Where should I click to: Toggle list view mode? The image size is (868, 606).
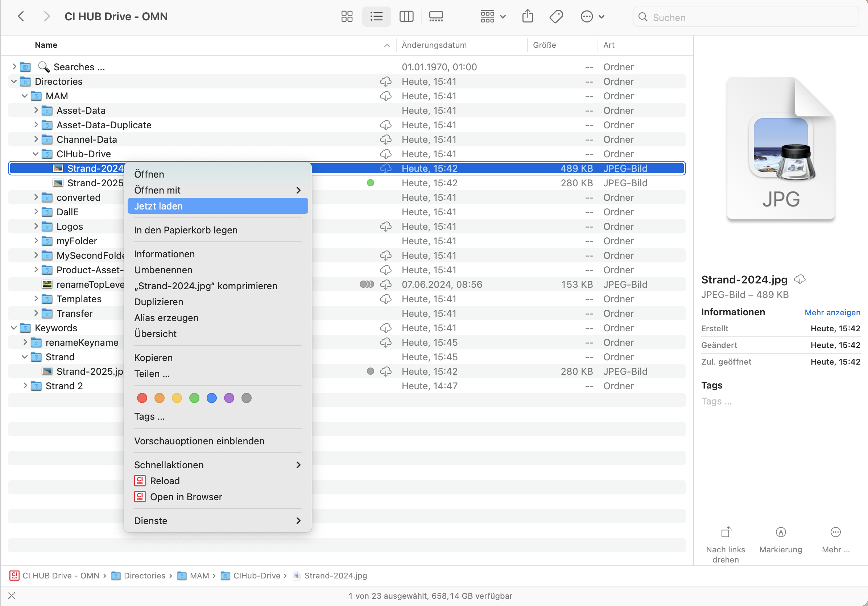[376, 16]
